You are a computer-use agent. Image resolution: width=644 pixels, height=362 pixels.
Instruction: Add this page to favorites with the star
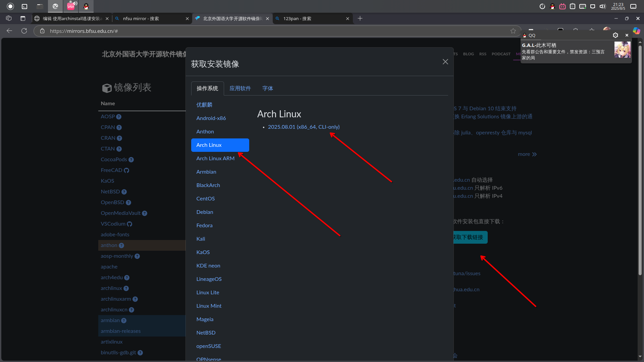click(513, 31)
